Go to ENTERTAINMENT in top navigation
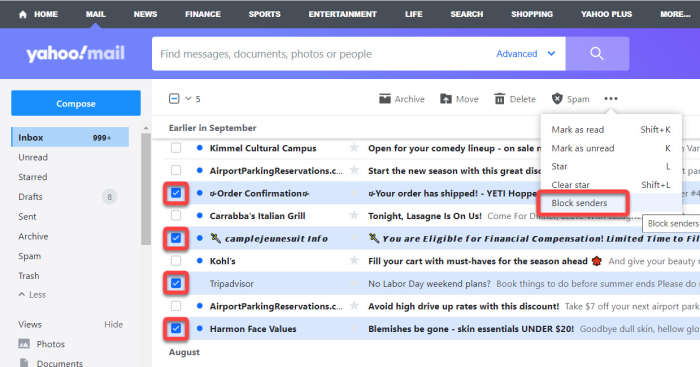This screenshot has height=367, width=700. 342,14
